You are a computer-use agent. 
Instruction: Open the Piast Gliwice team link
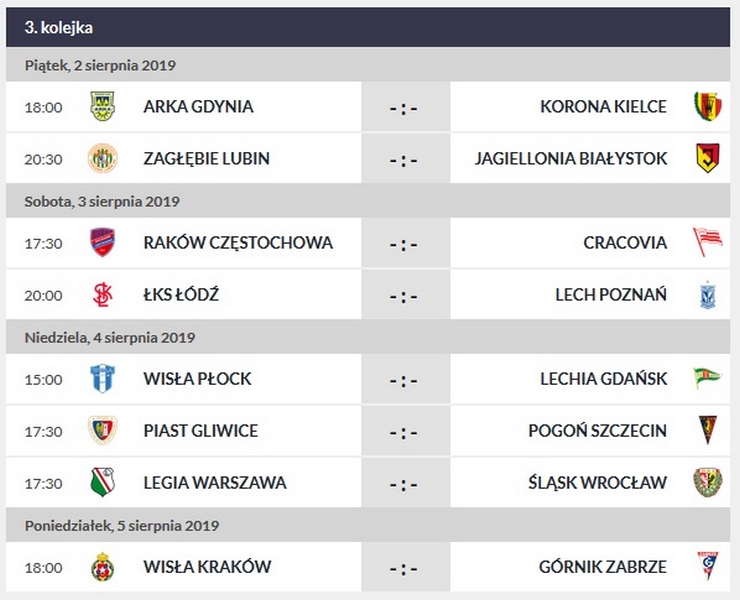[x=200, y=431]
